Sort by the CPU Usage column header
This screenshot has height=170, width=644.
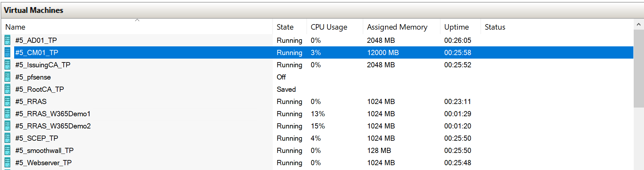click(x=329, y=27)
